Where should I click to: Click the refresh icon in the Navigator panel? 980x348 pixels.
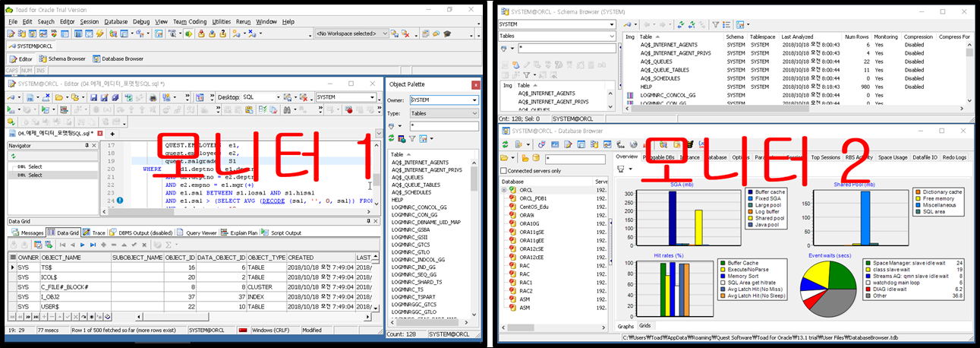click(x=13, y=156)
